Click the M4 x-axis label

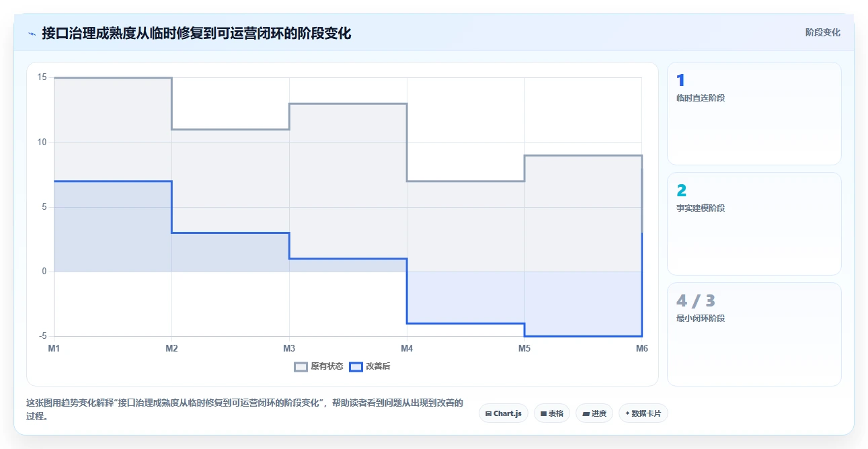point(407,348)
